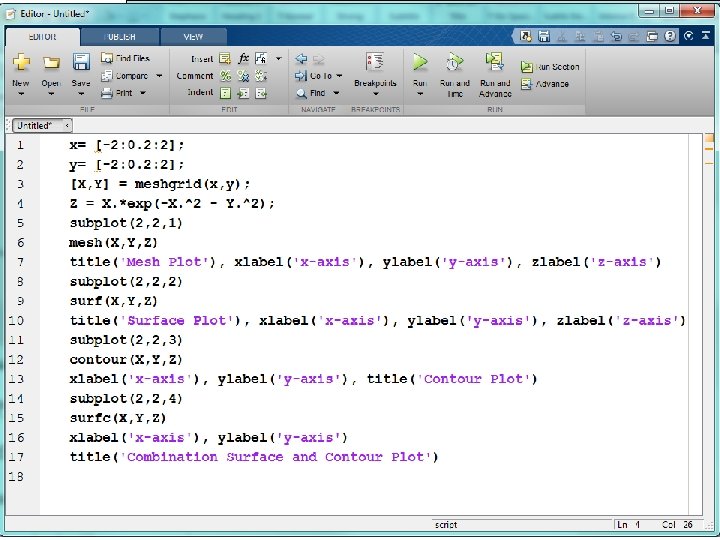Image resolution: width=720 pixels, height=540 pixels.
Task: Click the smart Indent icon
Action: [225, 93]
